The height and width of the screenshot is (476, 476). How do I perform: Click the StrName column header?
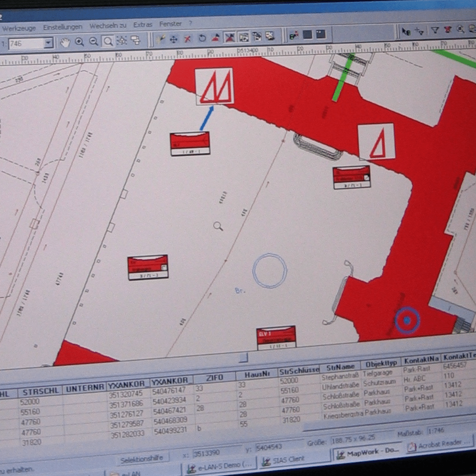[341, 367]
